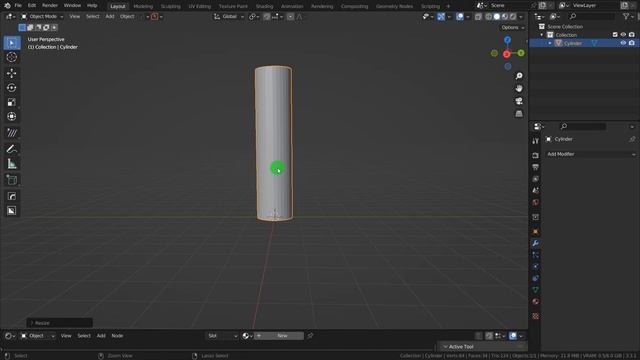Click the properties editor search field
The height and width of the screenshot is (360, 640).
pos(582,127)
